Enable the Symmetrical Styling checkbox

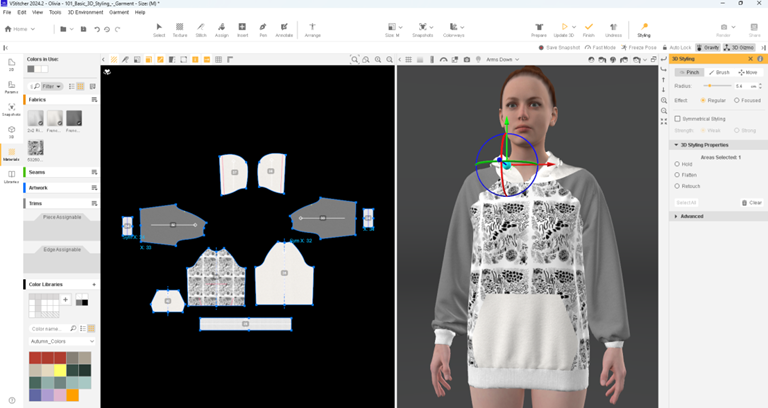click(678, 119)
